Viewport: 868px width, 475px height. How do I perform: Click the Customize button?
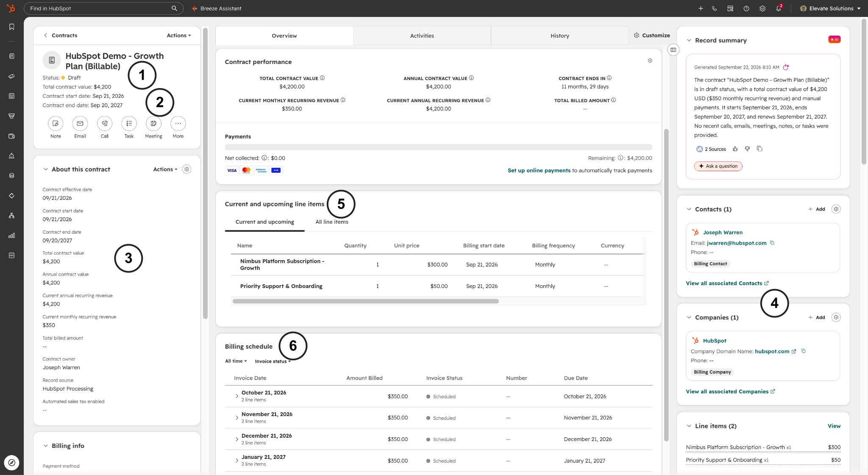tap(652, 35)
